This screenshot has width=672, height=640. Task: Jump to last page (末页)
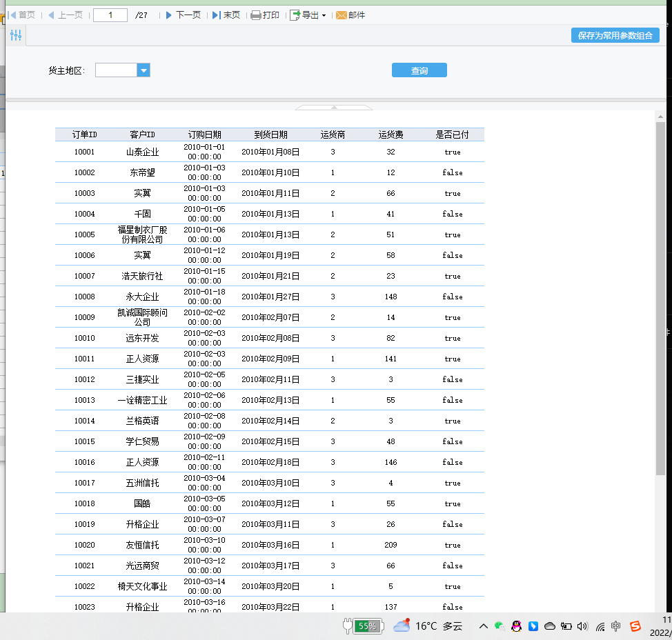coord(226,15)
